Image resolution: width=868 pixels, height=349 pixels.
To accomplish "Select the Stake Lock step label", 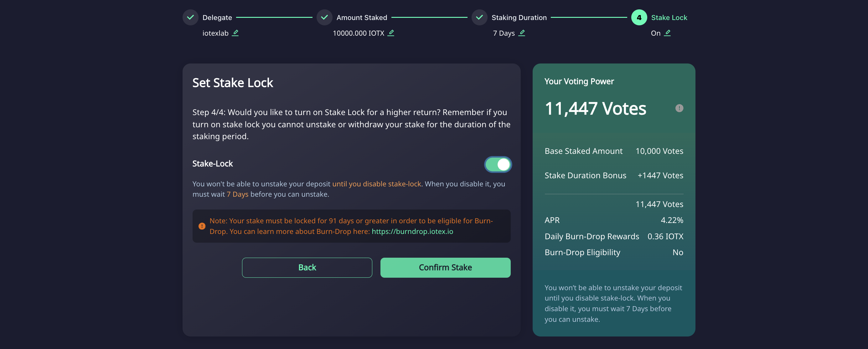I will tap(669, 18).
